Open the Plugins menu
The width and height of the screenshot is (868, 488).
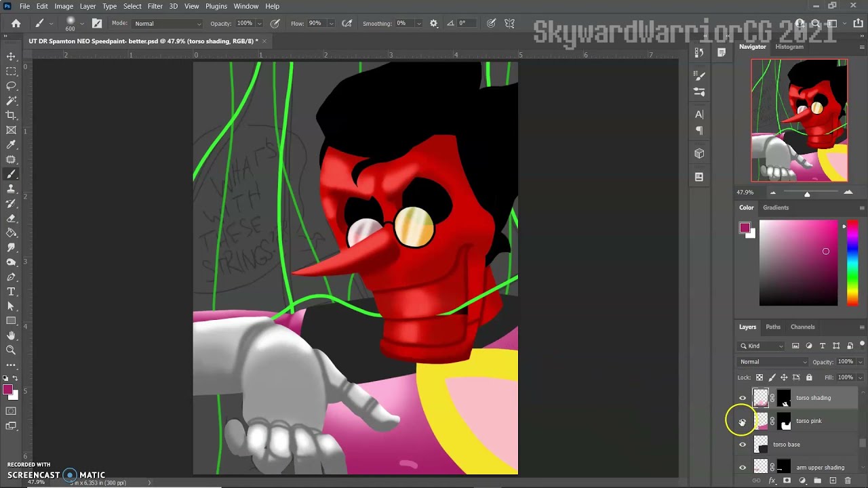216,6
